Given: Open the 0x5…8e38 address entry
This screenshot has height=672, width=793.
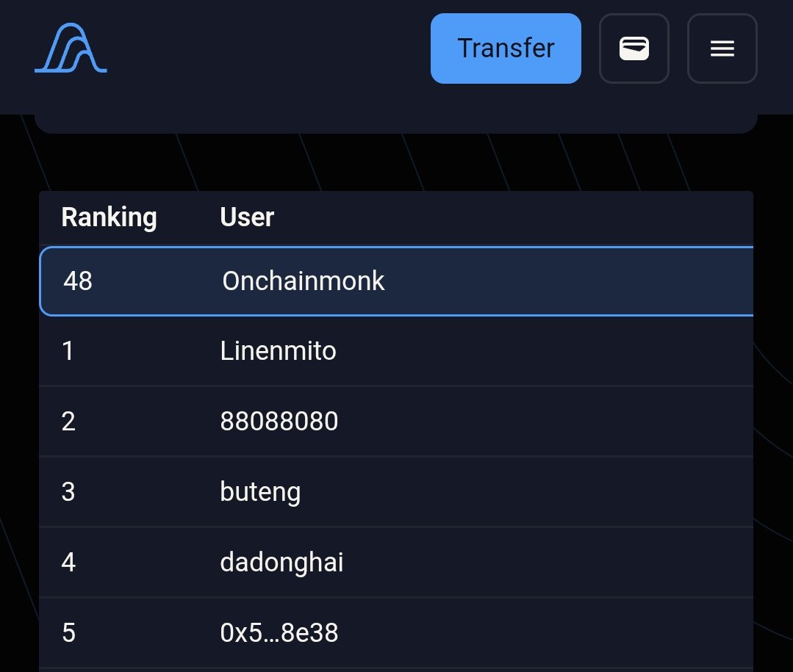Looking at the screenshot, I should coord(279,633).
